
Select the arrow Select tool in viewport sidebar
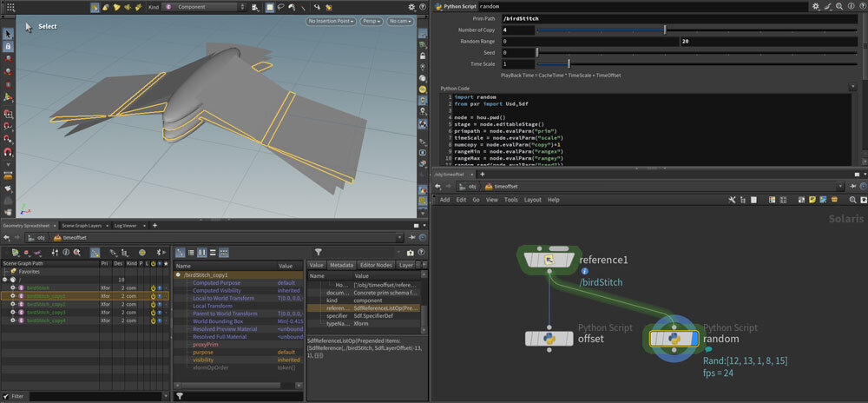click(8, 33)
